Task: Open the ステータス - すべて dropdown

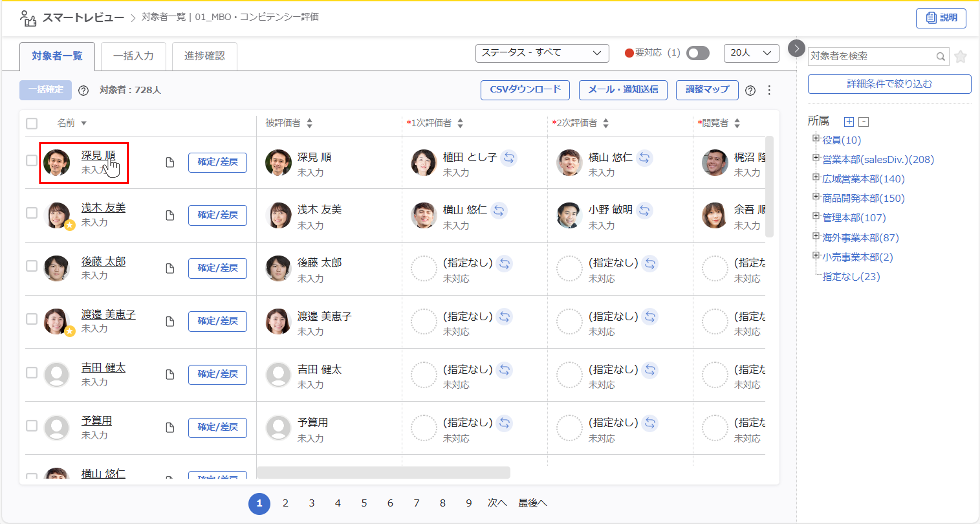Action: tap(541, 53)
